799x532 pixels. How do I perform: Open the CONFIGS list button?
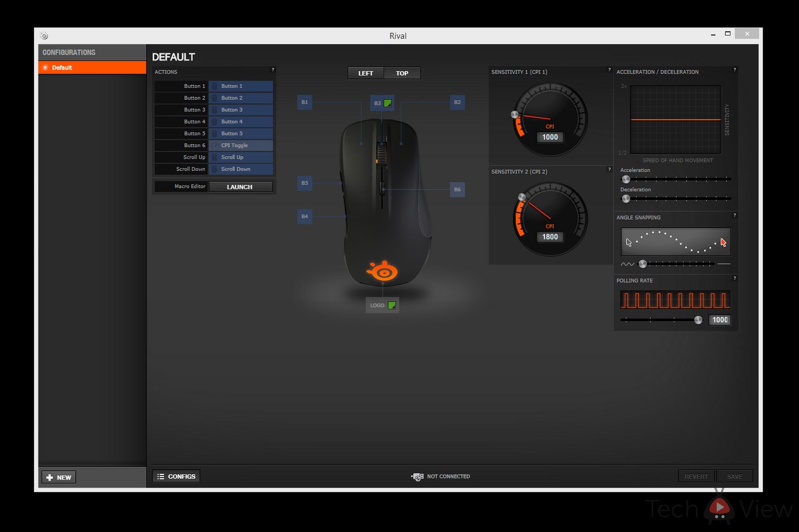point(176,476)
